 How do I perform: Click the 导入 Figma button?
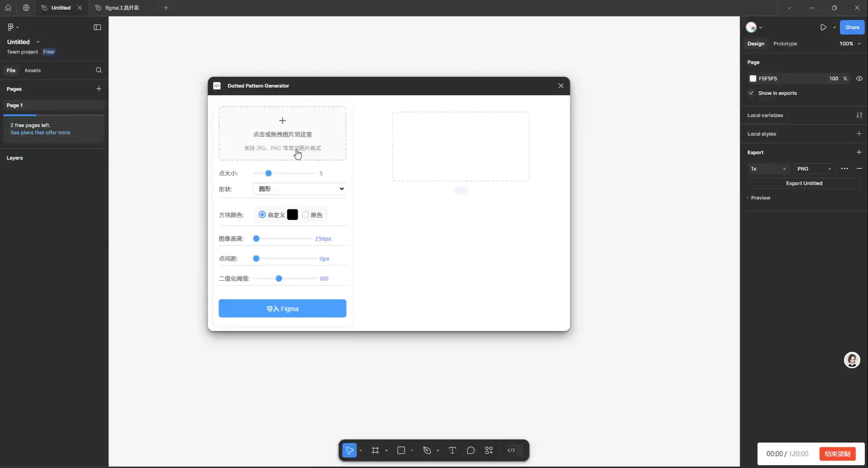pos(282,308)
